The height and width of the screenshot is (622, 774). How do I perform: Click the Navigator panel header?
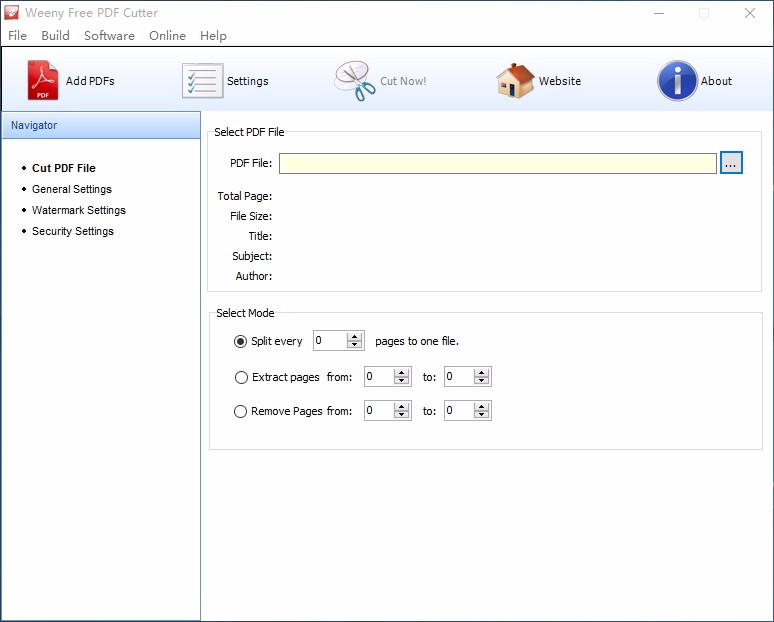tap(101, 125)
